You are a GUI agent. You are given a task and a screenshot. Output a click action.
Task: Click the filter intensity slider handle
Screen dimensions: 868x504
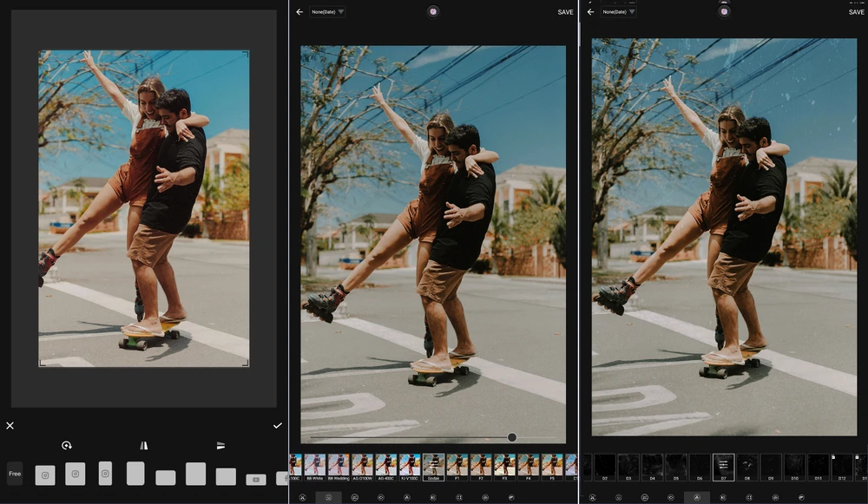point(512,437)
